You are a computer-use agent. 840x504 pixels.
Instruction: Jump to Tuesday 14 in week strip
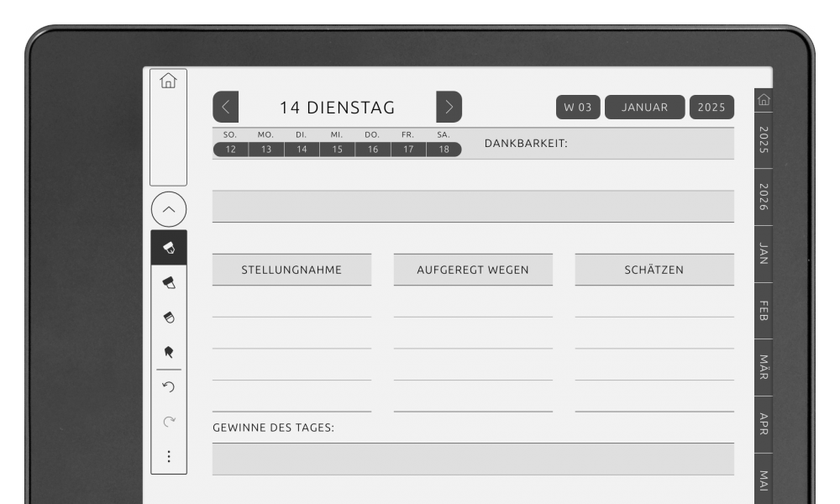click(302, 150)
